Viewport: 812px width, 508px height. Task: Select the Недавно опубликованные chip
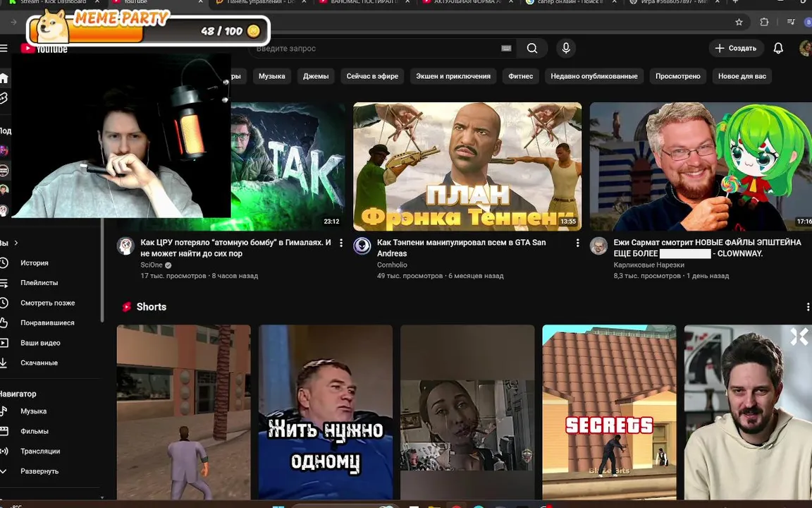594,76
